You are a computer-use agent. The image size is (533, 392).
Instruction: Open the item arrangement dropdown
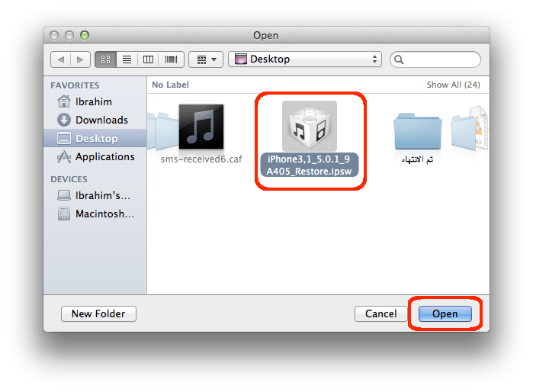(205, 59)
